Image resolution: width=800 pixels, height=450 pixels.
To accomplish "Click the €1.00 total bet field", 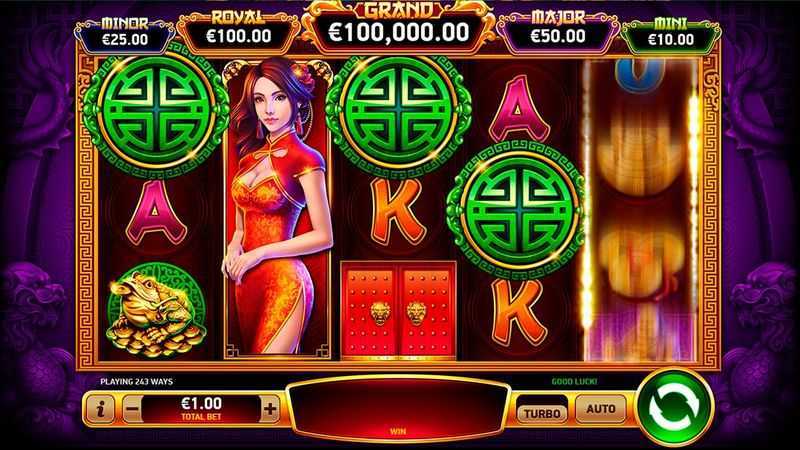I will (202, 409).
